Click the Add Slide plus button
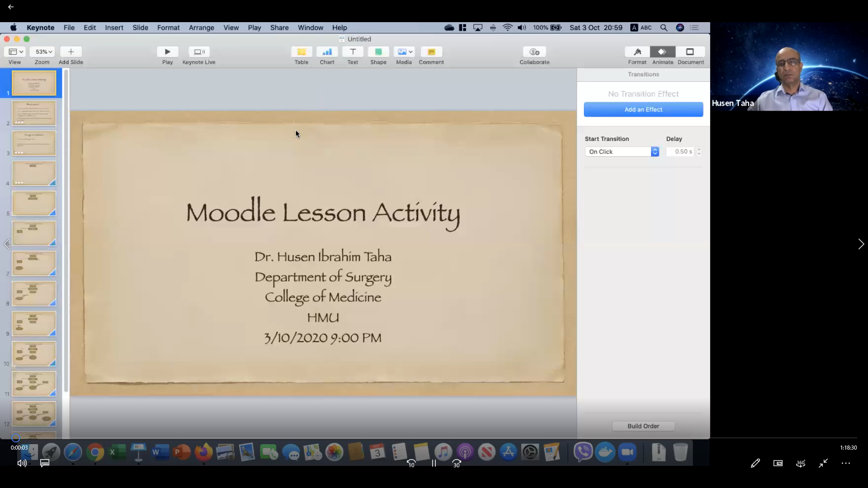 coord(71,52)
